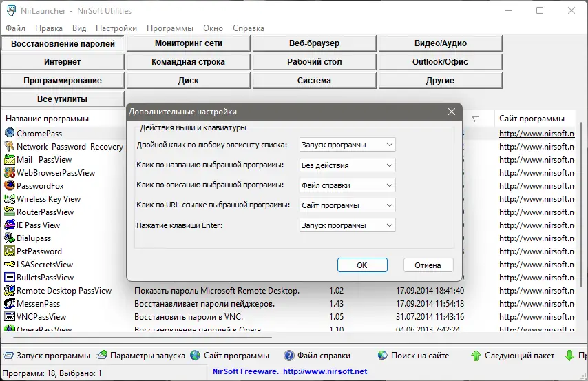Switch to Интернет category

point(63,62)
